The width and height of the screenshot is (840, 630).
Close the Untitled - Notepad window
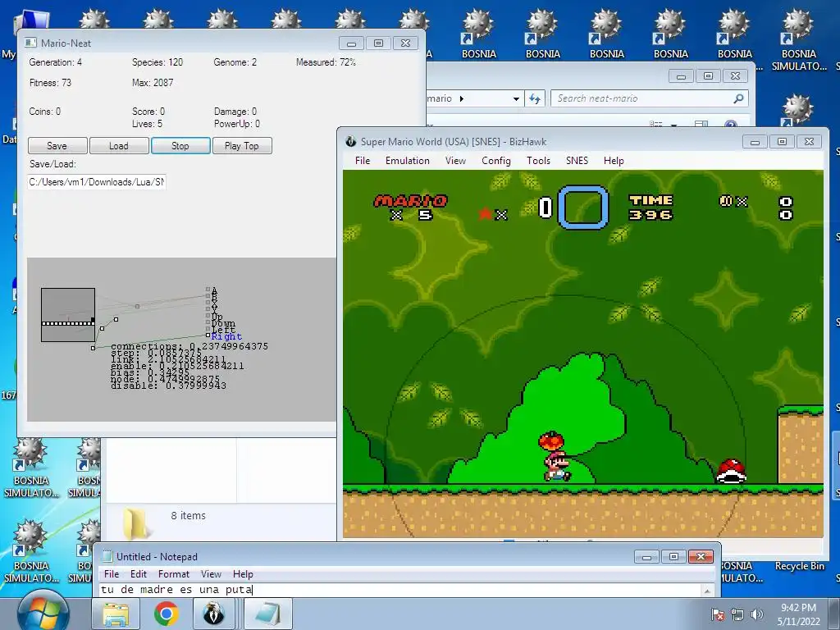point(701,557)
